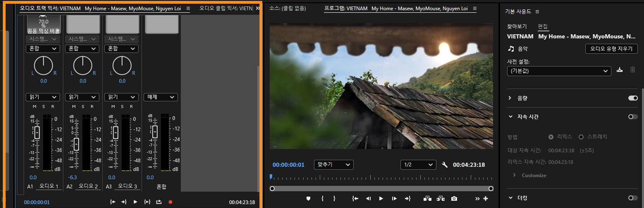644x208 pixels.
Task: Open the 편집 tab in Essential Sound
Action: click(543, 27)
